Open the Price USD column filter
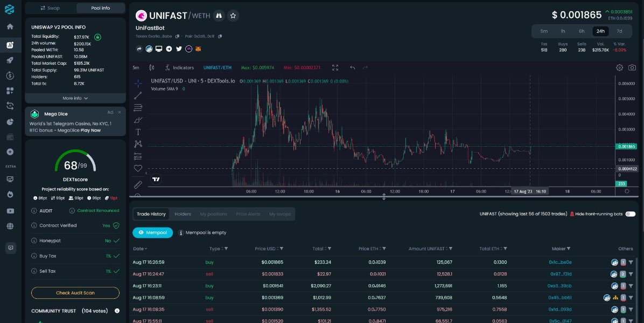644x323 pixels. point(281,249)
